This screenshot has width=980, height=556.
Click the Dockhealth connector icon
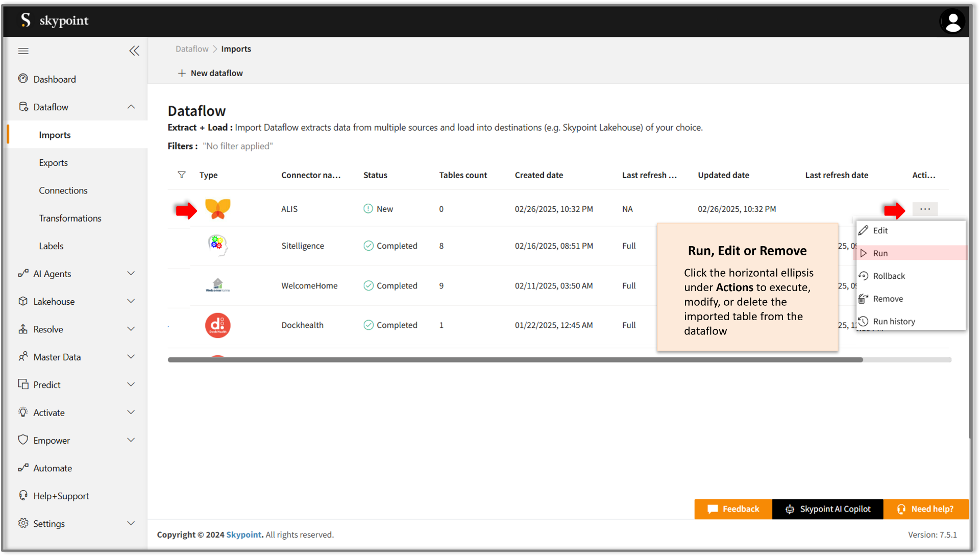(217, 324)
